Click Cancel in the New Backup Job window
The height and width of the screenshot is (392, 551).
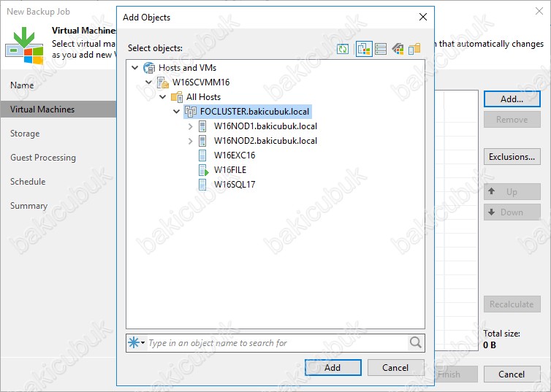click(512, 374)
